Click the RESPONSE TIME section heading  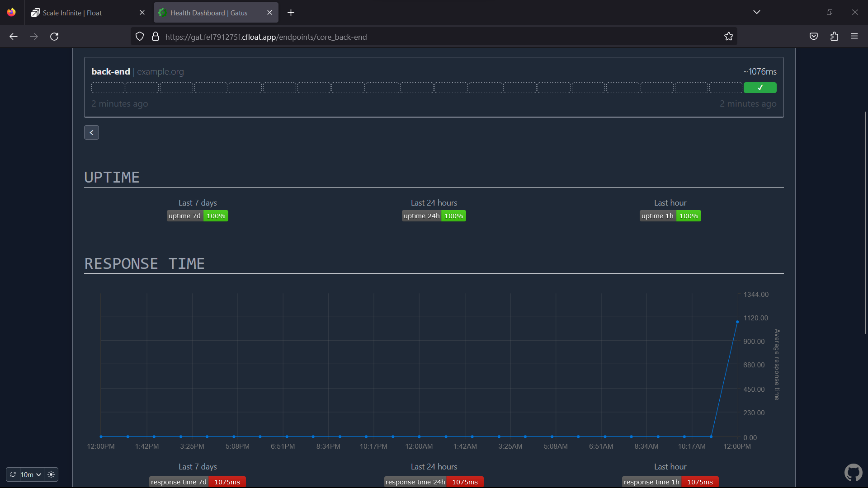(x=145, y=264)
